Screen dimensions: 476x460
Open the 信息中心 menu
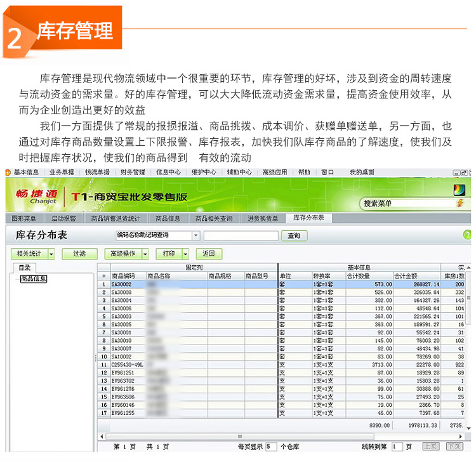click(x=168, y=173)
